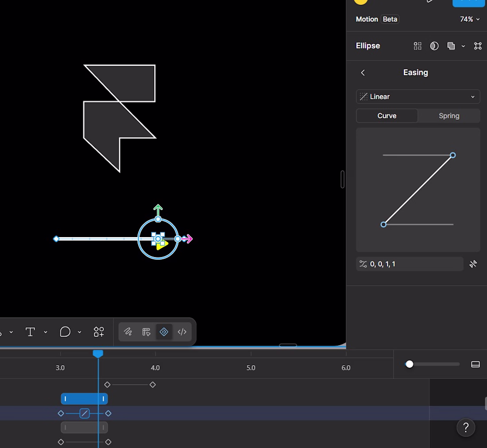Expand the boolean operations arrow
This screenshot has width=487, height=448.
[463, 46]
